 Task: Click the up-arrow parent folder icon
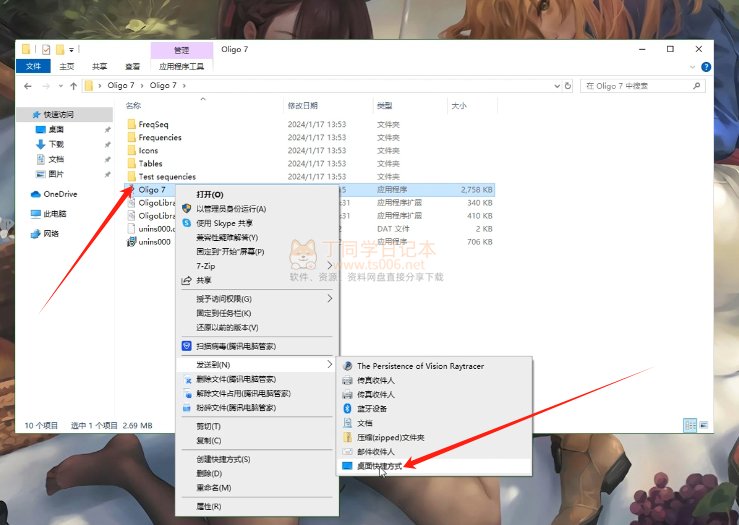tap(74, 86)
